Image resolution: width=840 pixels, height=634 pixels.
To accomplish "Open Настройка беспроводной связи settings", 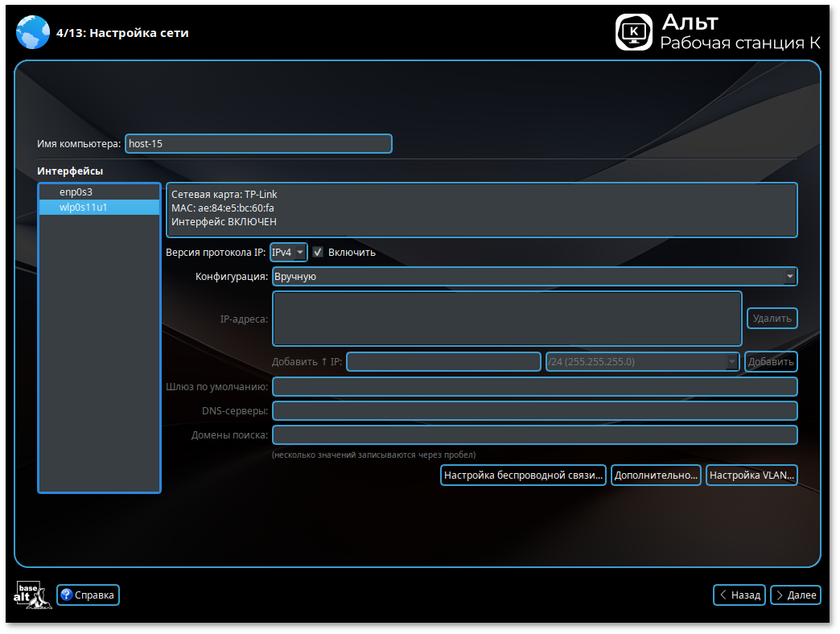I will 523,475.
